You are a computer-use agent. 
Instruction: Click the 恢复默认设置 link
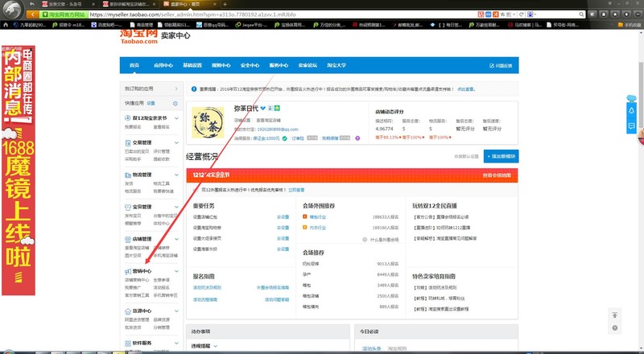(x=466, y=156)
